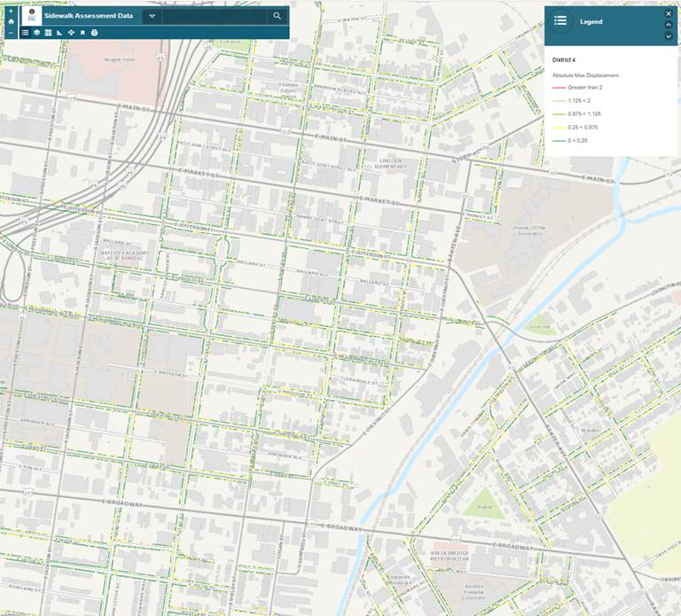The image size is (681, 616).
Task: Click the Legend panel title
Action: (591, 21)
